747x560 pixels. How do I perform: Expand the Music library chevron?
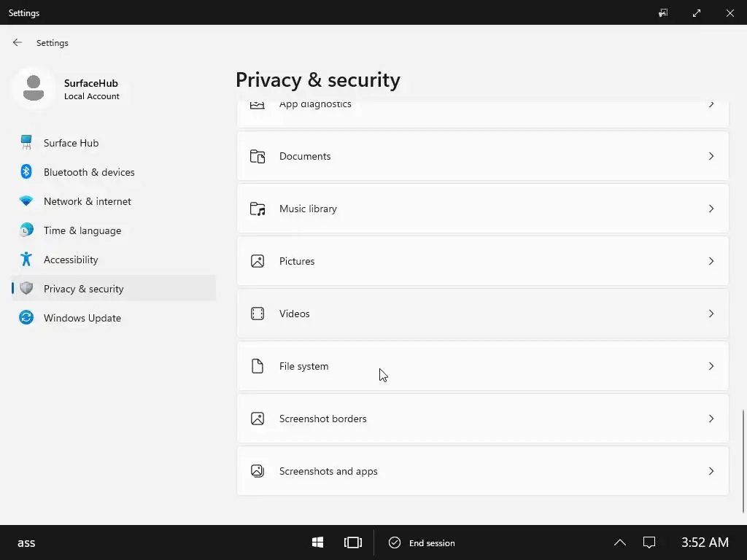pos(711,209)
